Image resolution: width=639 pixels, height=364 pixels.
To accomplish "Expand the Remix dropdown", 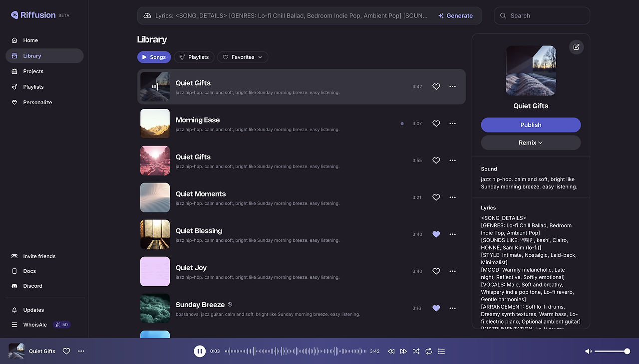I will coord(531,143).
